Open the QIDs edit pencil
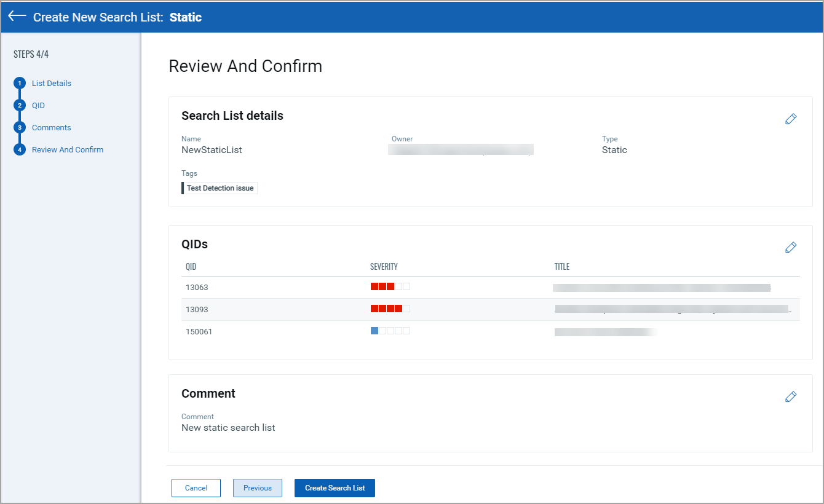The width and height of the screenshot is (824, 504). [x=791, y=247]
